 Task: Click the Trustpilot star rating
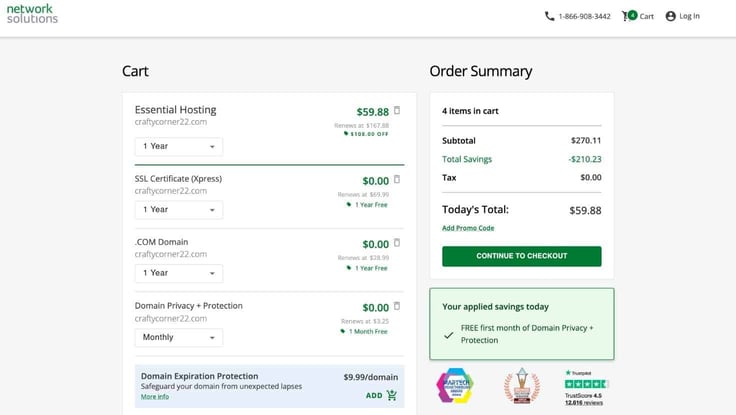pyautogui.click(x=587, y=384)
